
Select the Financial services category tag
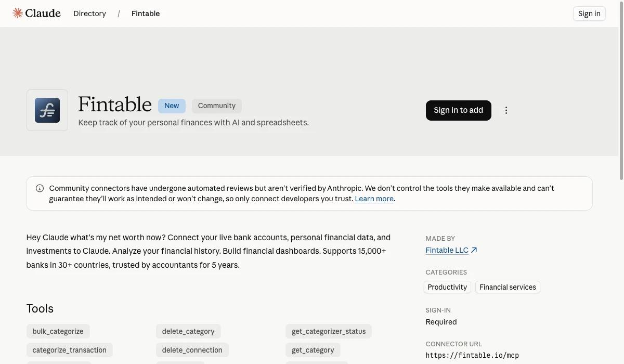click(508, 287)
